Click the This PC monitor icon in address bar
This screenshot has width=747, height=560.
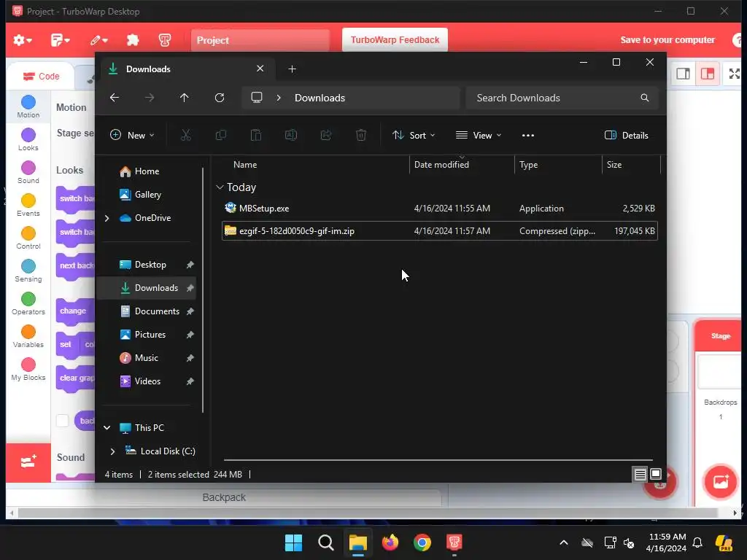(257, 98)
